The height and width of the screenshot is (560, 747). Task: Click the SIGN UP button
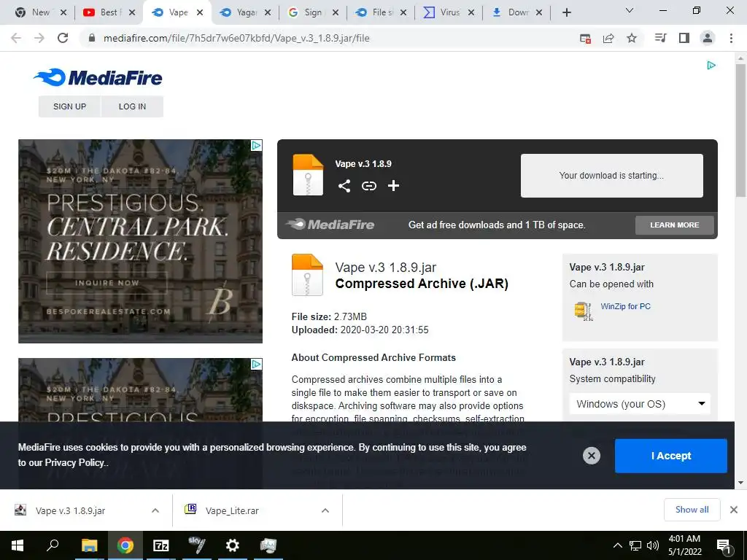pos(69,106)
